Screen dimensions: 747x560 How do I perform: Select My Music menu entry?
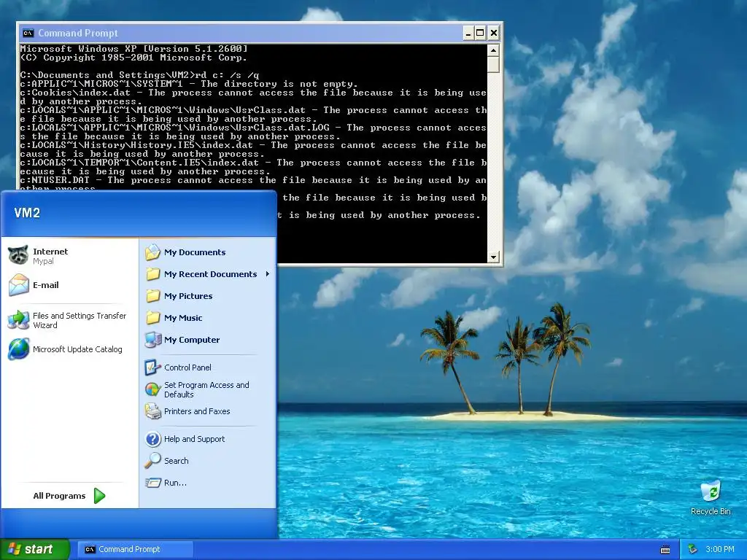[208, 318]
